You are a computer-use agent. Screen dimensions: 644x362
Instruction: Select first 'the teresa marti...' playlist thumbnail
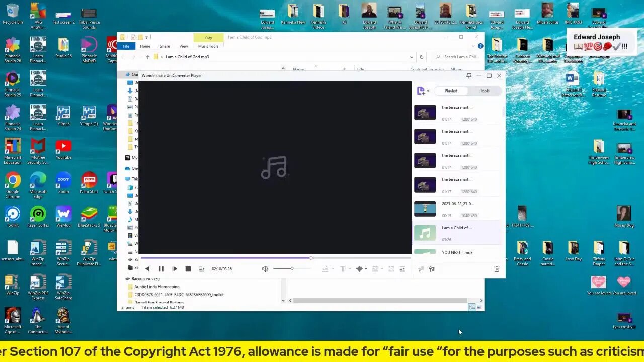click(x=425, y=112)
